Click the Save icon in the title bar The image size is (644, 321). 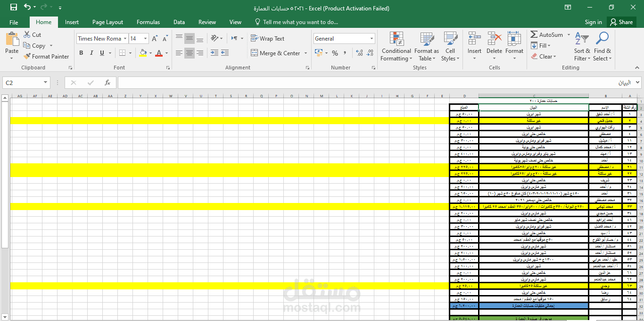click(14, 8)
